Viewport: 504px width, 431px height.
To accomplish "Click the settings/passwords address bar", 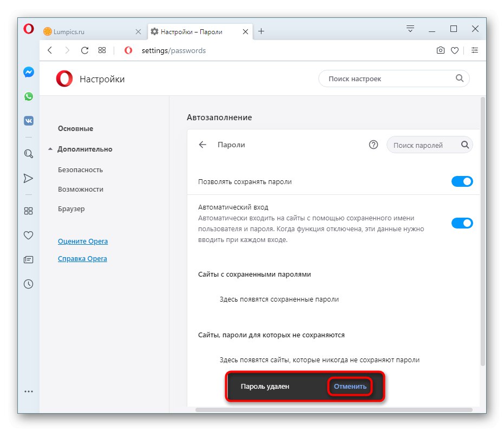I will (174, 50).
